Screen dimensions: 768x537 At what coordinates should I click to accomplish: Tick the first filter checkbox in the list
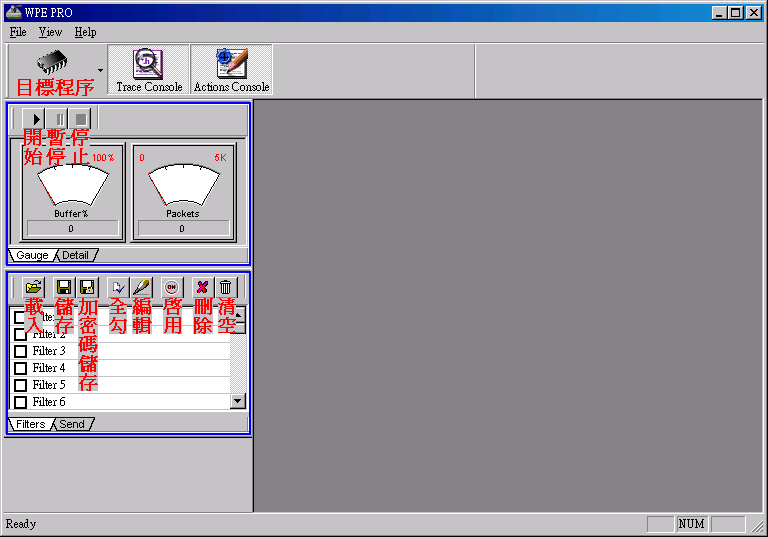[20, 317]
